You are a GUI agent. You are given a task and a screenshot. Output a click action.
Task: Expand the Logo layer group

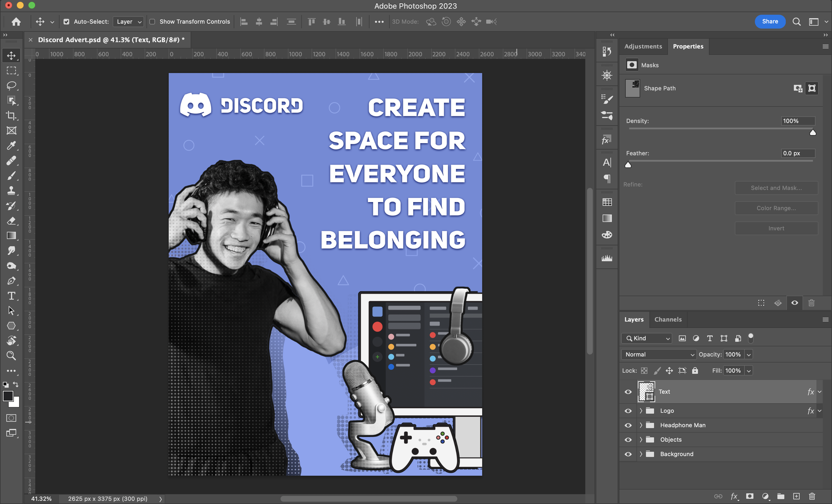pos(641,410)
